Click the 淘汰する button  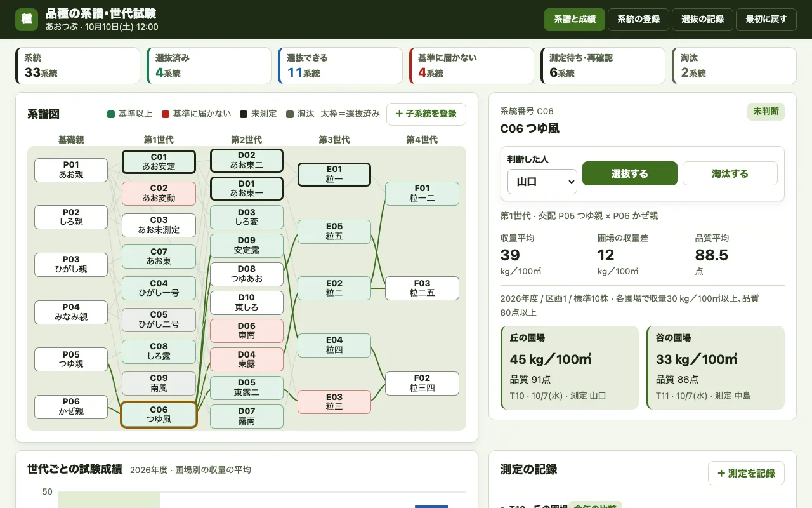tap(730, 173)
